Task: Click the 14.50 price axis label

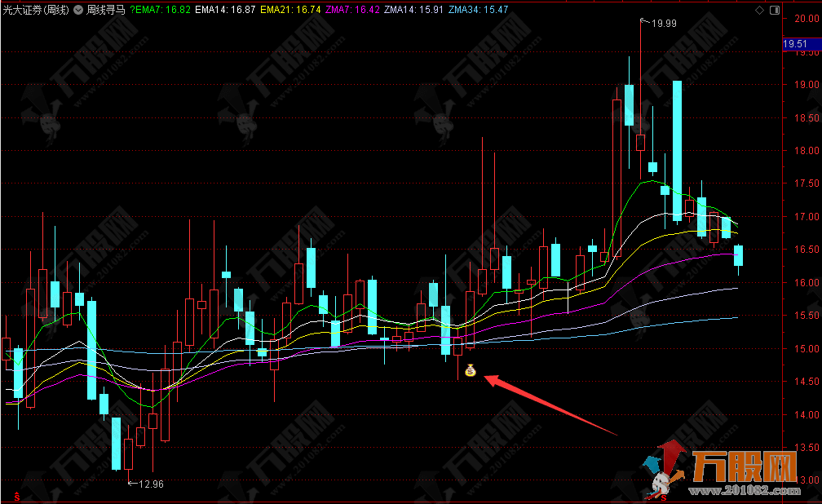Action: point(807,382)
